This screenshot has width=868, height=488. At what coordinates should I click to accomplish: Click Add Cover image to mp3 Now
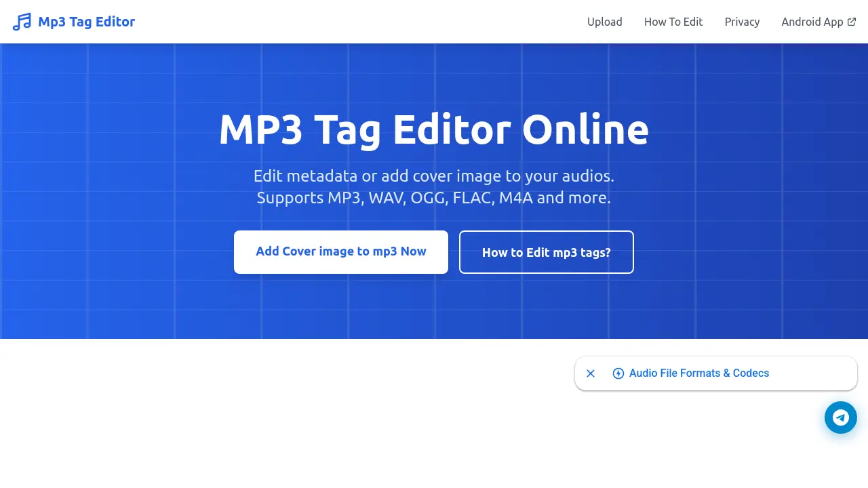(x=341, y=252)
